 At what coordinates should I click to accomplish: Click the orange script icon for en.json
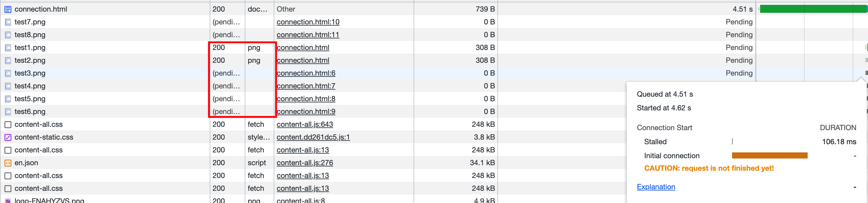click(x=8, y=163)
